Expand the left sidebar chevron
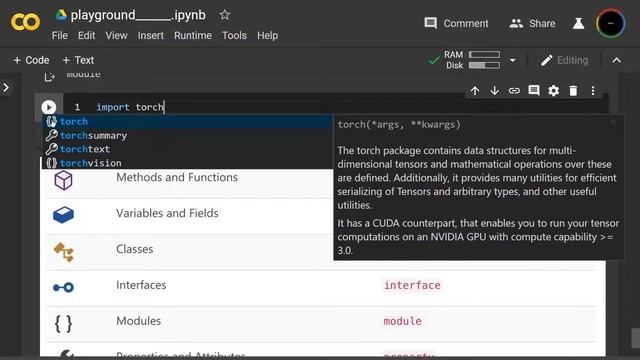The height and width of the screenshot is (360, 640). [x=6, y=87]
